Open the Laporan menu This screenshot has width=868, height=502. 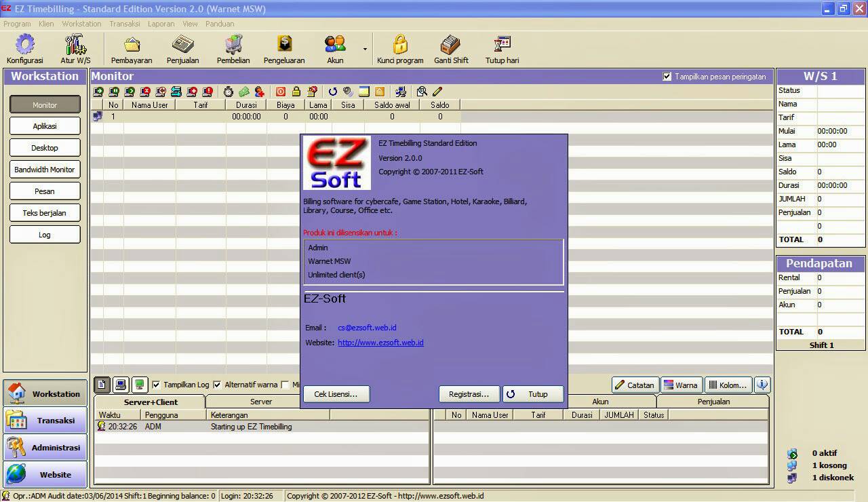tap(161, 23)
